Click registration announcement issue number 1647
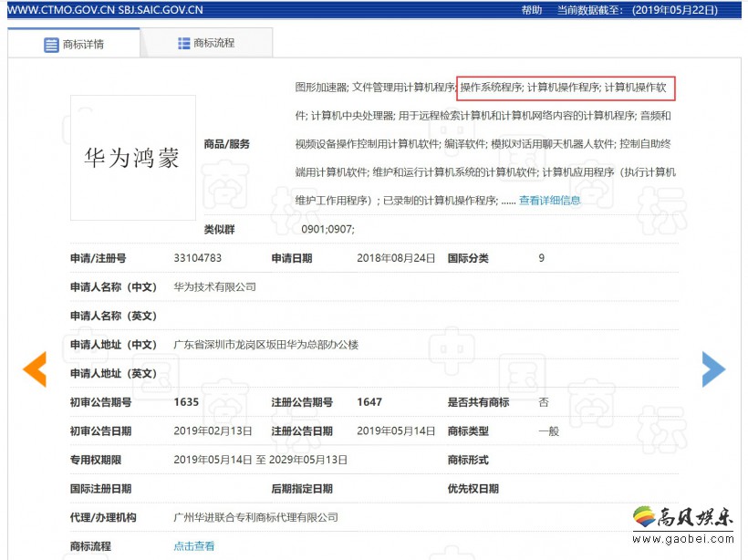 pos(369,402)
